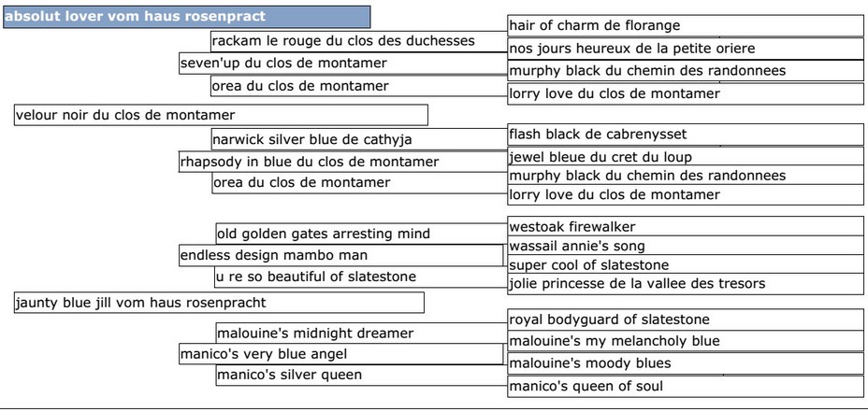Click malouine's midnight dreamer

pos(361,333)
